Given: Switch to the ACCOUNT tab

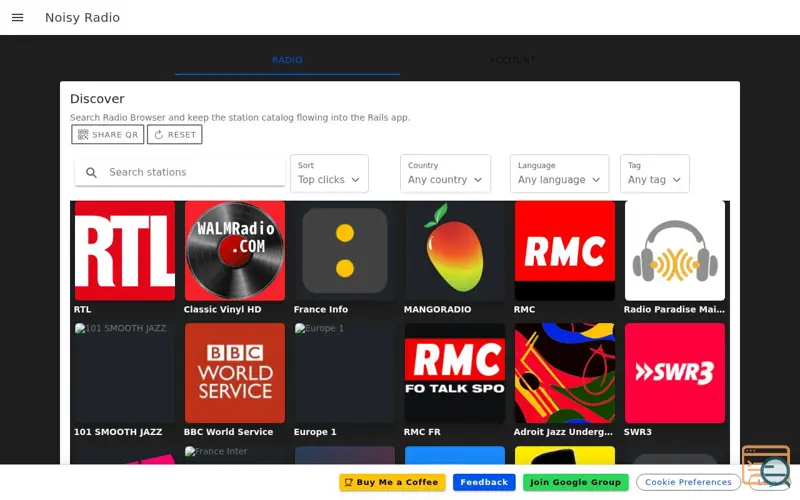Looking at the screenshot, I should click(x=512, y=60).
